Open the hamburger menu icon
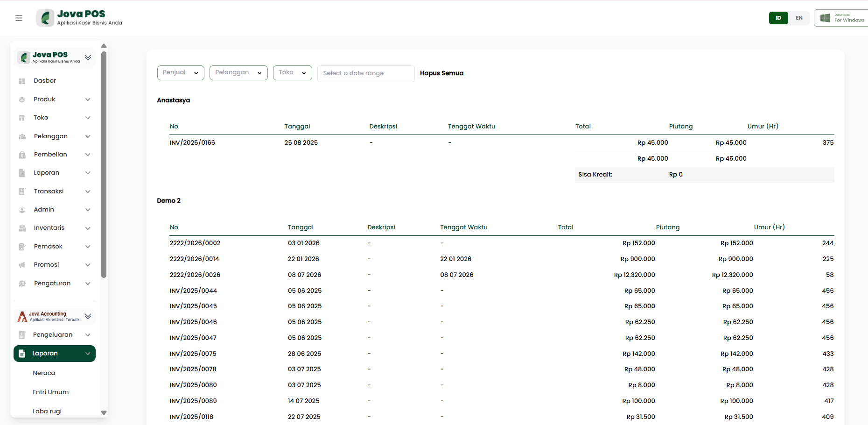Screen dimensions: 868x425 click(x=19, y=18)
